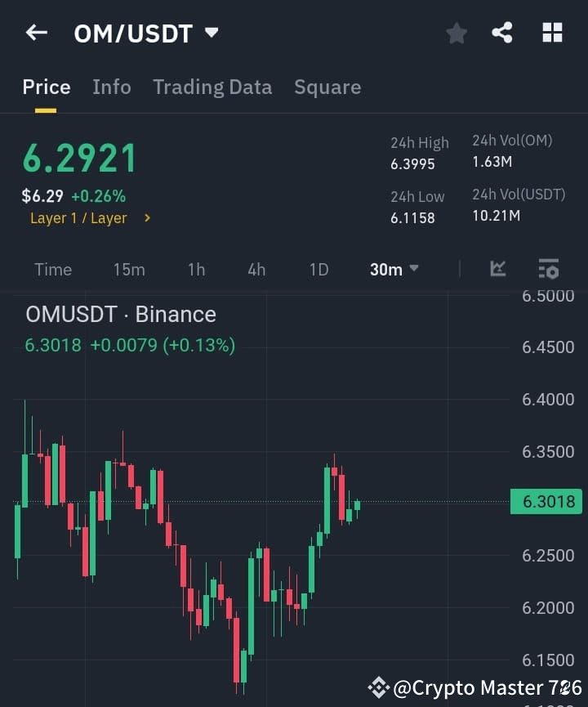Toggle the current price marker 6.3018
Viewport: 588px width, 707px height.
[546, 501]
